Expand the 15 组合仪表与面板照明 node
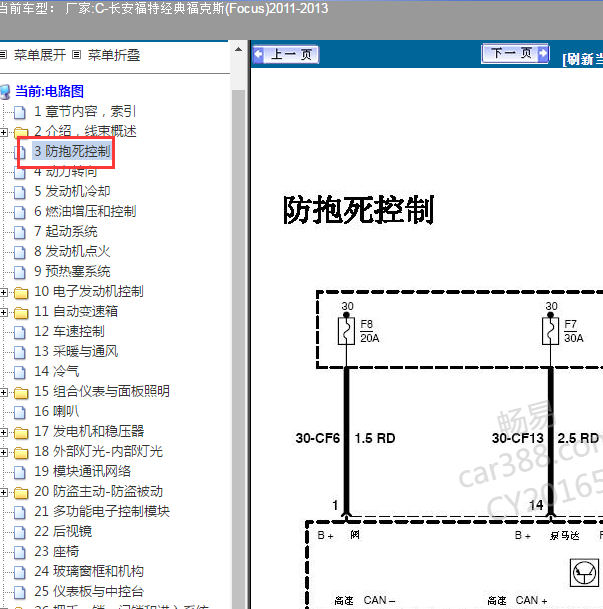 click(3, 392)
